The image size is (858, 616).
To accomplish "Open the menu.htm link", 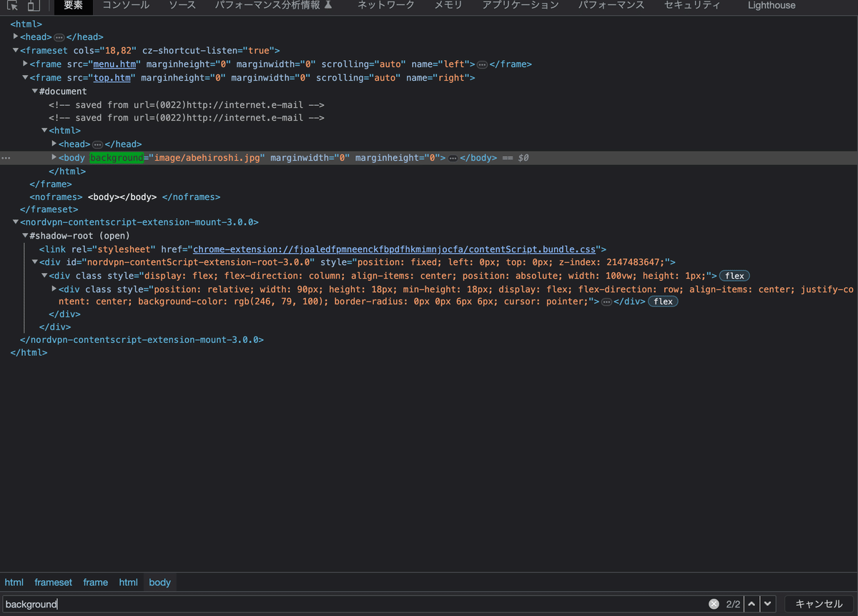I will (x=114, y=64).
